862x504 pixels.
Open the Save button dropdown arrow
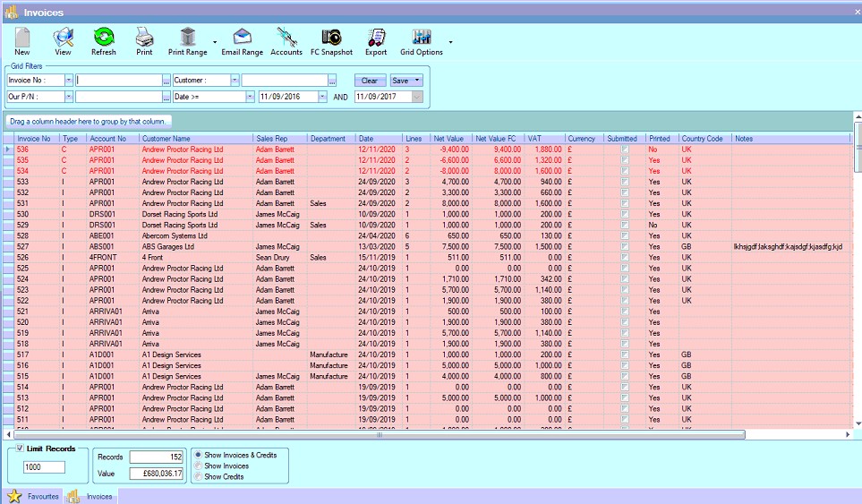pos(416,81)
